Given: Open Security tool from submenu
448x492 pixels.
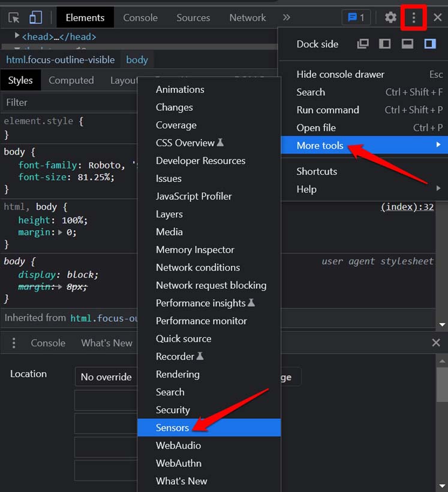Looking at the screenshot, I should coord(209,410).
